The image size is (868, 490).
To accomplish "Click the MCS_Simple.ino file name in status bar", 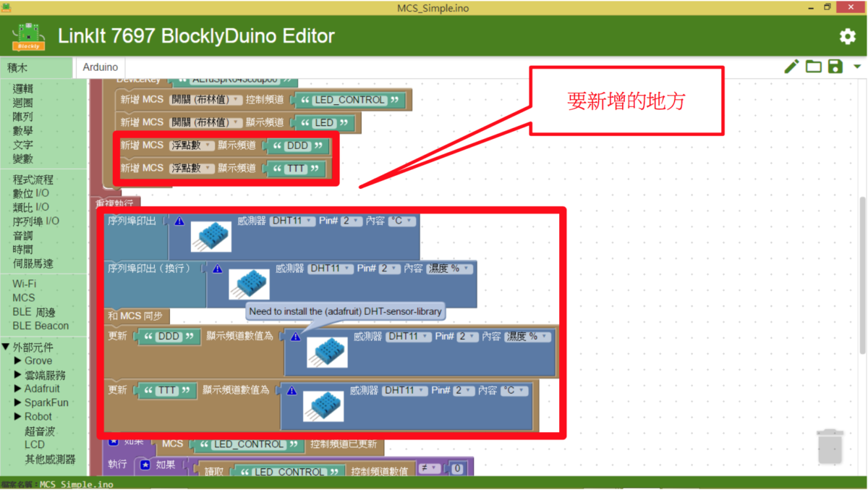I will coord(77,485).
